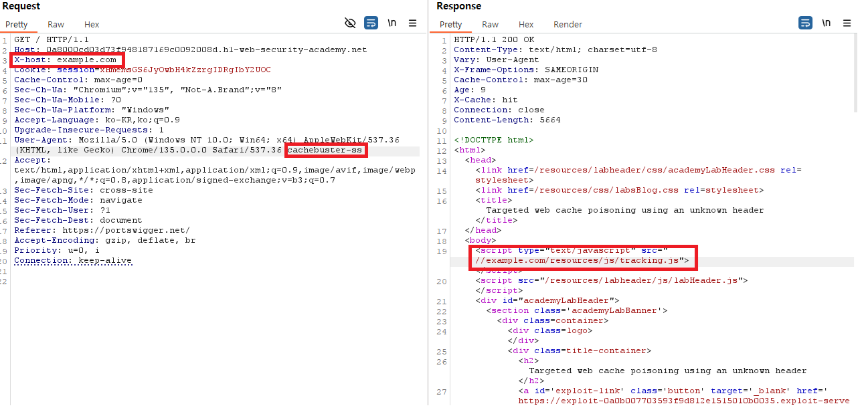Click the '<div id="academyLabHeader">' line
This screenshot has height=418, width=868.
547,300
